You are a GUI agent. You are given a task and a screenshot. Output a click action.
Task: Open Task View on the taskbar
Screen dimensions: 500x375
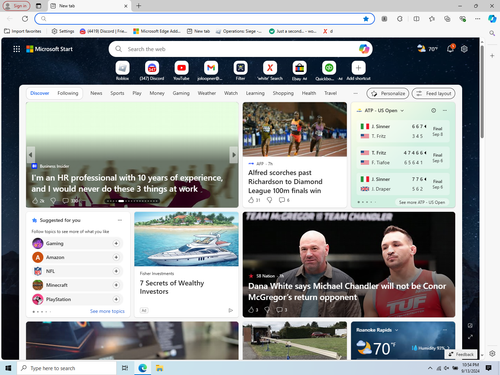tap(125, 368)
